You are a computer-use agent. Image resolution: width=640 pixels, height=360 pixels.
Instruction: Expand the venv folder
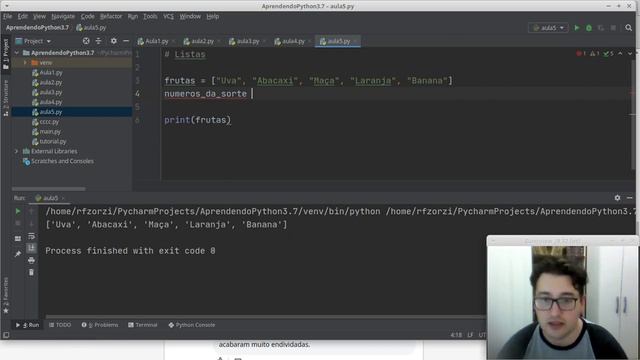pyautogui.click(x=25, y=62)
